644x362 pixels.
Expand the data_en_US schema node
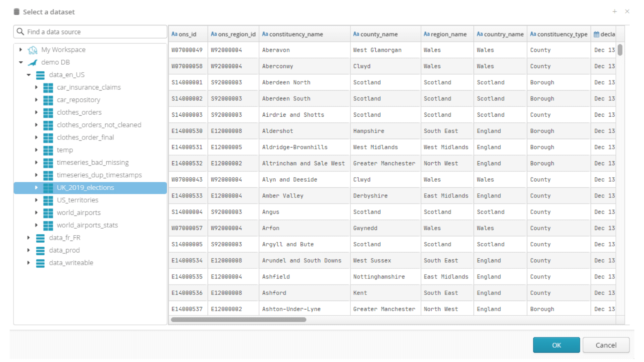[28, 74]
